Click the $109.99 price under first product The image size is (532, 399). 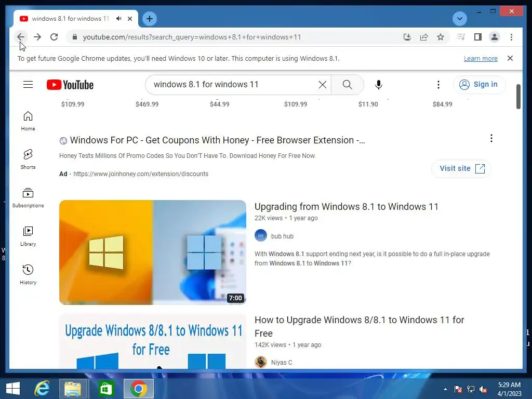tap(73, 104)
